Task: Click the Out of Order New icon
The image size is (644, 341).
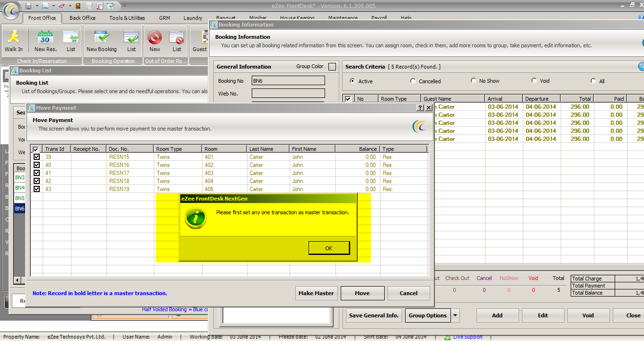Action: click(155, 37)
